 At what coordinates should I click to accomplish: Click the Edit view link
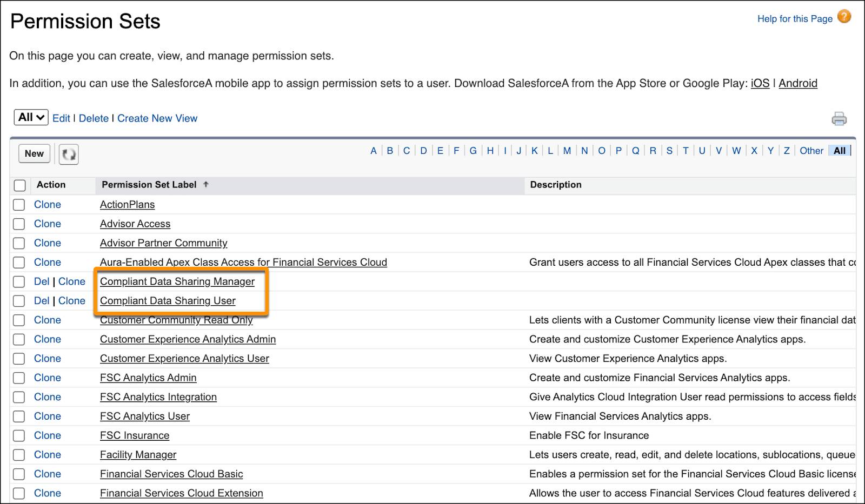tap(61, 118)
